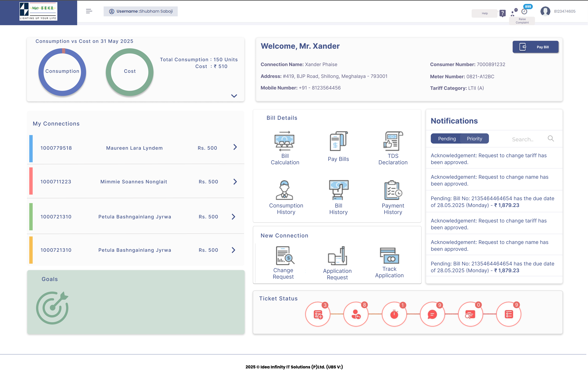Click the Total Consumption 150 Units text
Viewport: 588px width, 380px height.
pyautogui.click(x=199, y=59)
